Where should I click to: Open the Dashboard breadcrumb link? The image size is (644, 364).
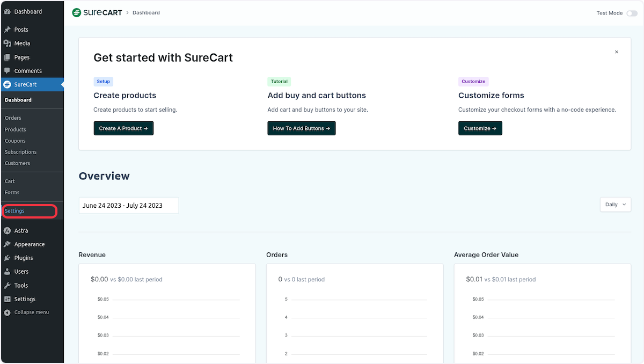pyautogui.click(x=146, y=12)
